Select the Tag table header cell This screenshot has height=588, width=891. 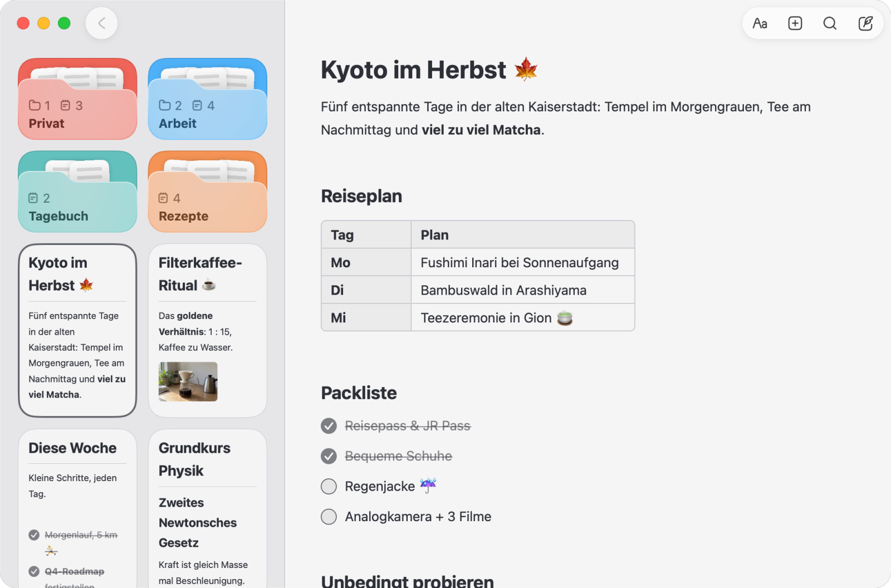[366, 235]
